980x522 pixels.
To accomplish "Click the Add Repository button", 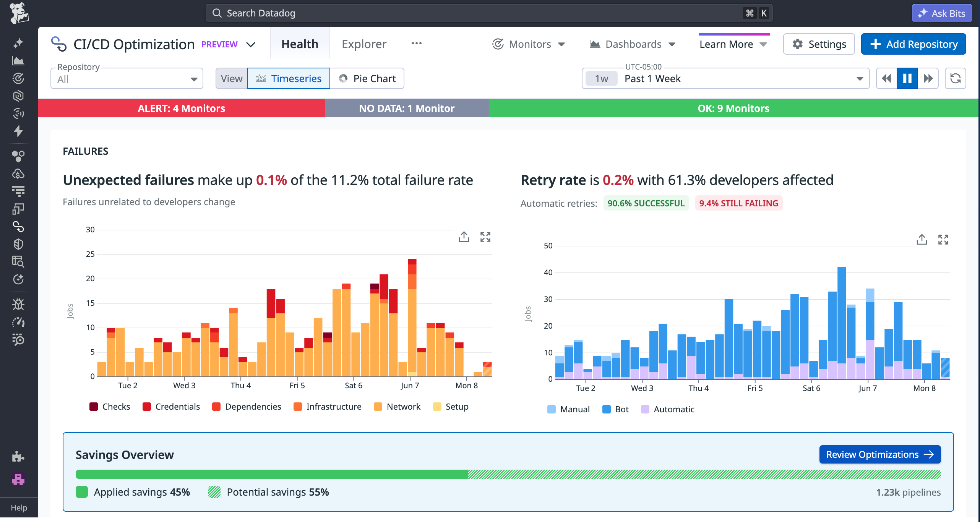I will click(x=913, y=44).
